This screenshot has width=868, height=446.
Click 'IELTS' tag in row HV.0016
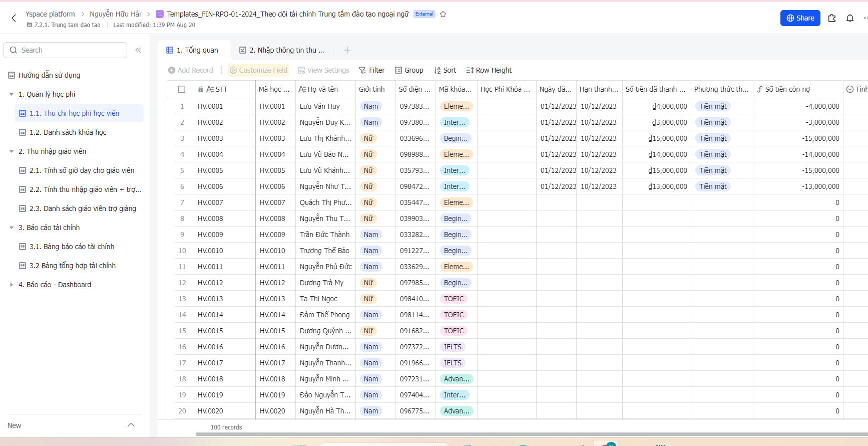(453, 347)
